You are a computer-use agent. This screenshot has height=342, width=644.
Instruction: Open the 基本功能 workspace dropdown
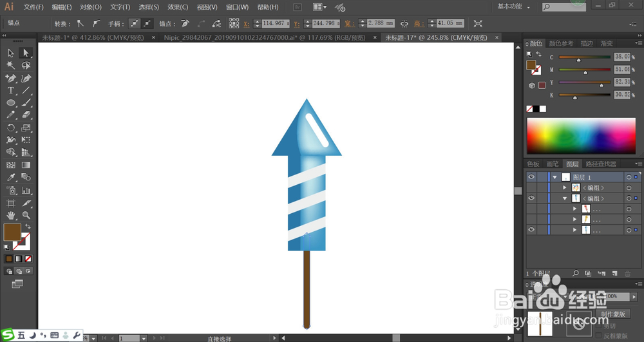coord(513,6)
